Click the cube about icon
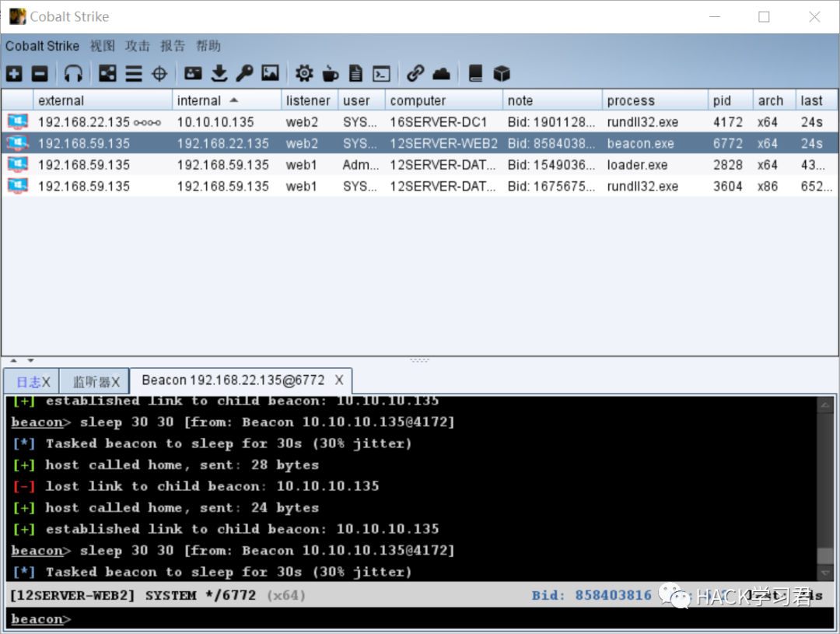This screenshot has height=634, width=840. tap(502, 73)
